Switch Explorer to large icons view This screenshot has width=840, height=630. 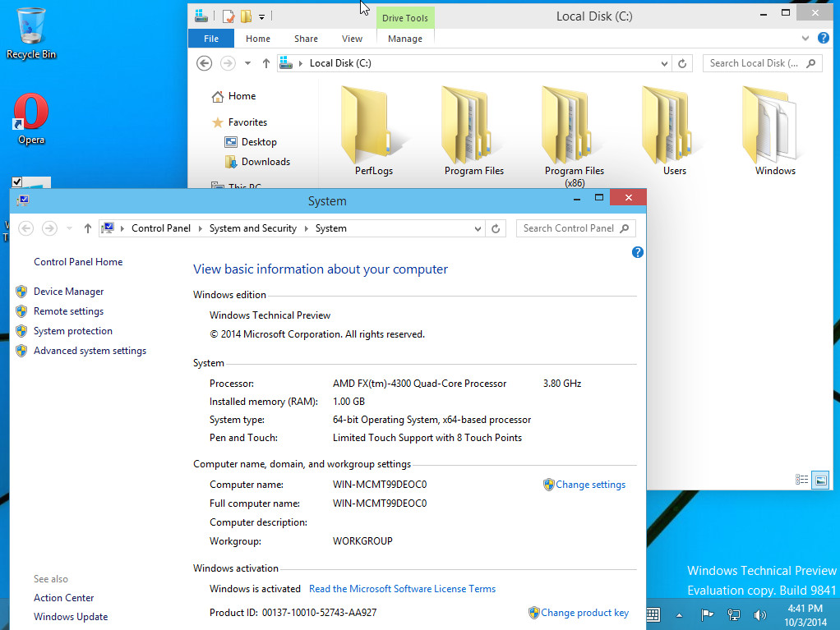click(820, 480)
